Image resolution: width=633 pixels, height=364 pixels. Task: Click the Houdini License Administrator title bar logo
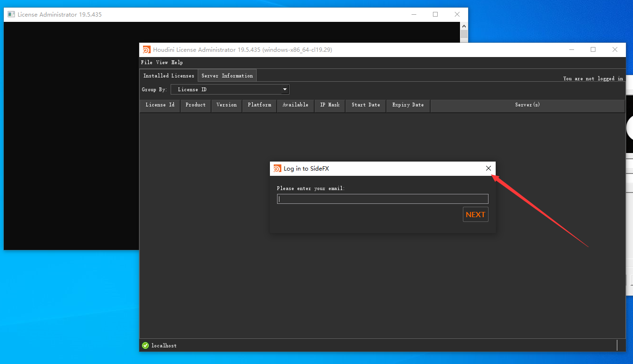tap(146, 50)
